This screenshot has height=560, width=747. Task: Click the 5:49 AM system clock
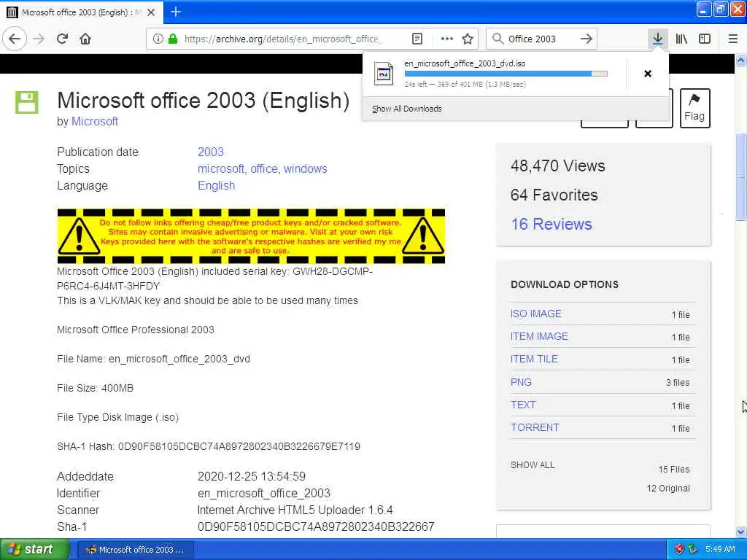[x=720, y=550]
